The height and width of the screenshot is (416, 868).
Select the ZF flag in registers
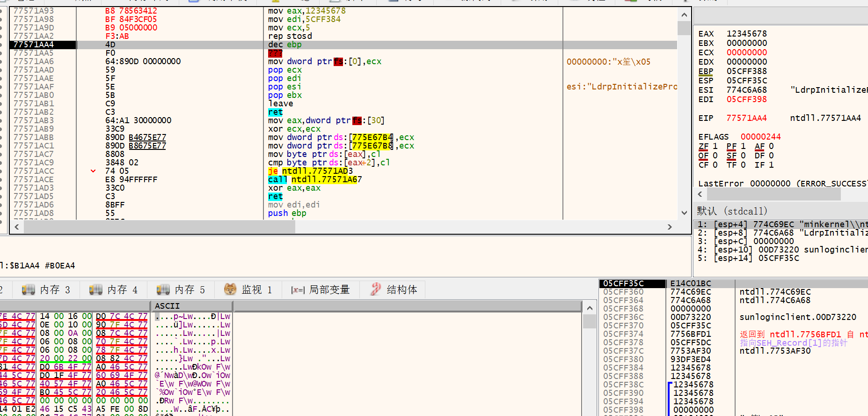pos(708,146)
